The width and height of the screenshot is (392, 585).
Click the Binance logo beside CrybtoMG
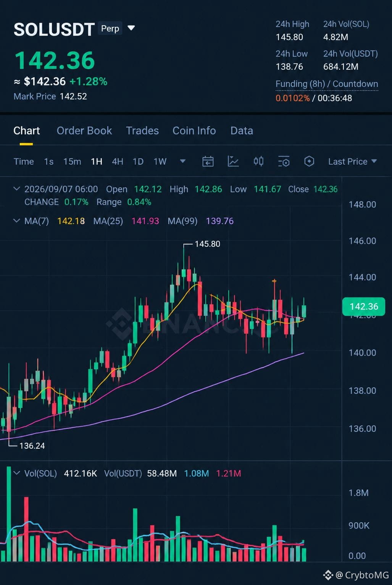point(328,575)
